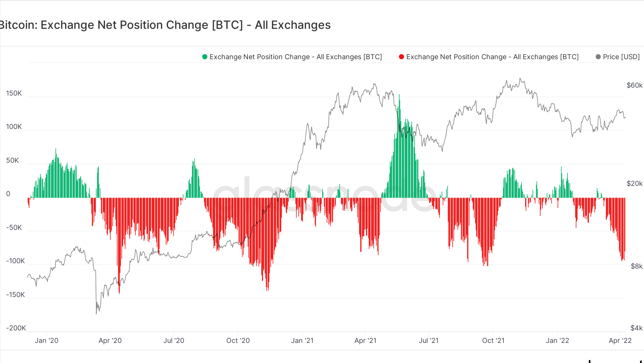The image size is (644, 363).
Task: Click the green legend dot for Net Position Change
Action: point(205,57)
